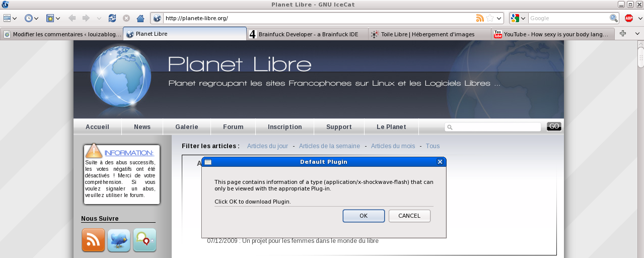Screen dimensions: 644x258
Task: Switch to the YouTube tab
Action: 553,34
